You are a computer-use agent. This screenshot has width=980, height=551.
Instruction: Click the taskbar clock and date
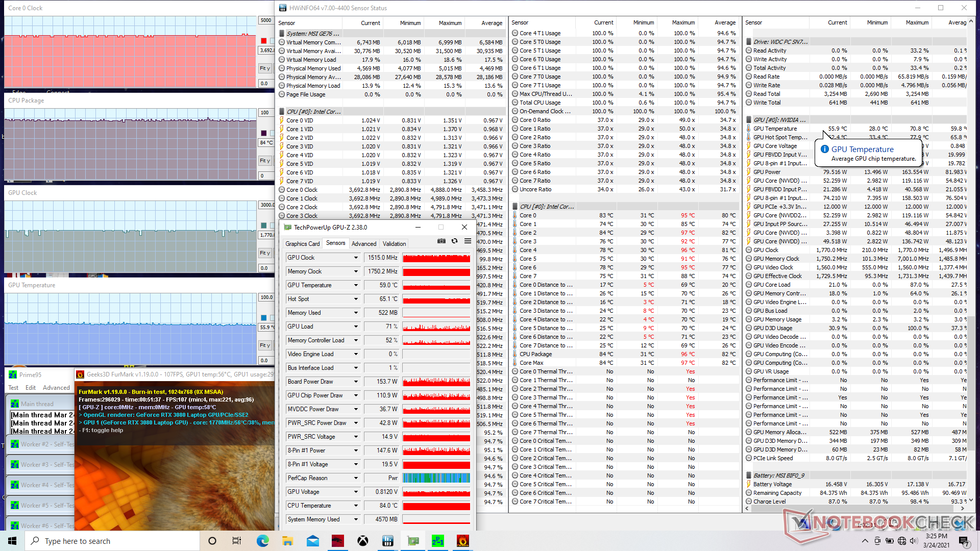pos(936,541)
